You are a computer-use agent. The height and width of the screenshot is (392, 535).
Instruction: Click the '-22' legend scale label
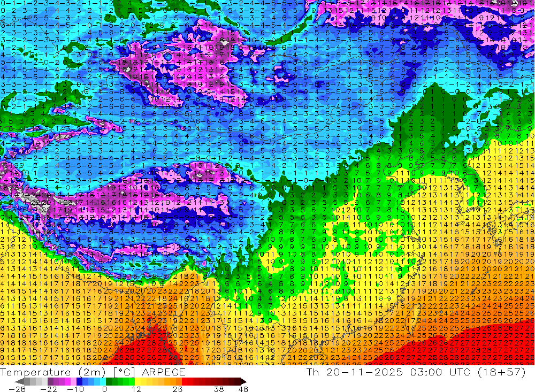point(49,389)
